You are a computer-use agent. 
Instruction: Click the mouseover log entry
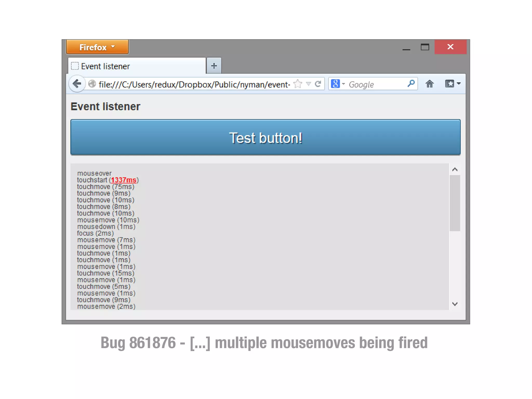tap(94, 173)
